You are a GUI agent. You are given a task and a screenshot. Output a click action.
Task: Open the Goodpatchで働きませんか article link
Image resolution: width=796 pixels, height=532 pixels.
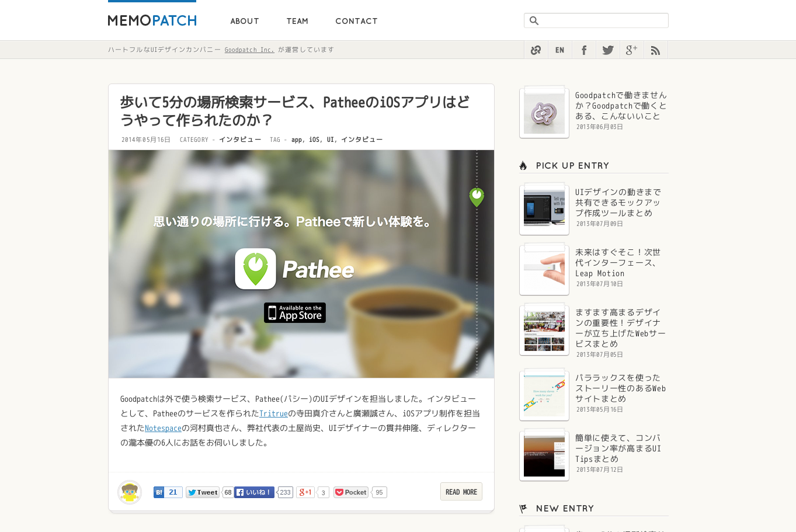(621, 106)
